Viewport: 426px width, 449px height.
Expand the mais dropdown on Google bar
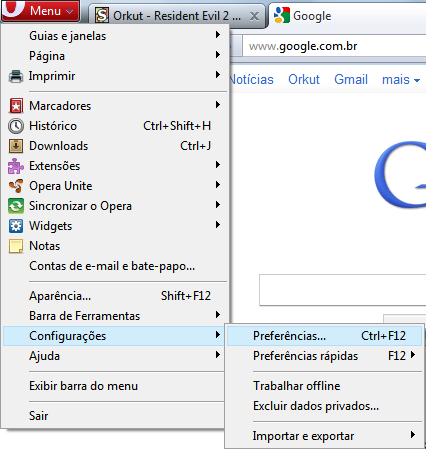pos(401,80)
